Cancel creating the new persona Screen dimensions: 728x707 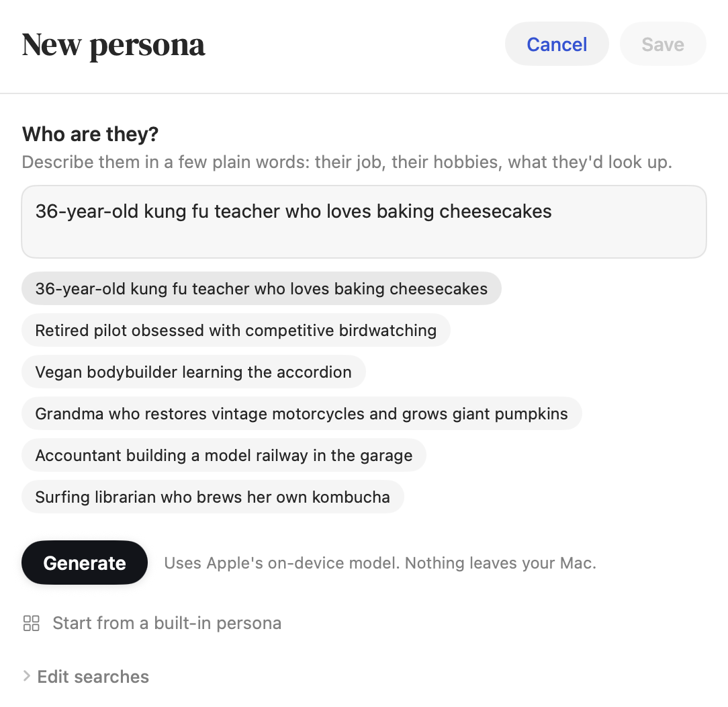pos(557,44)
